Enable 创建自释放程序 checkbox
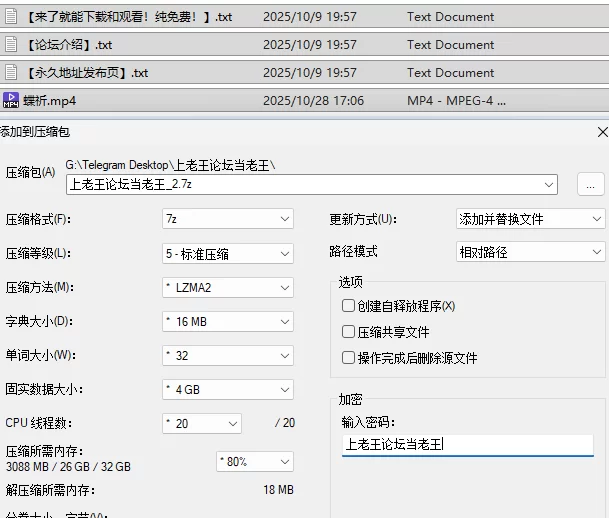 [x=348, y=306]
